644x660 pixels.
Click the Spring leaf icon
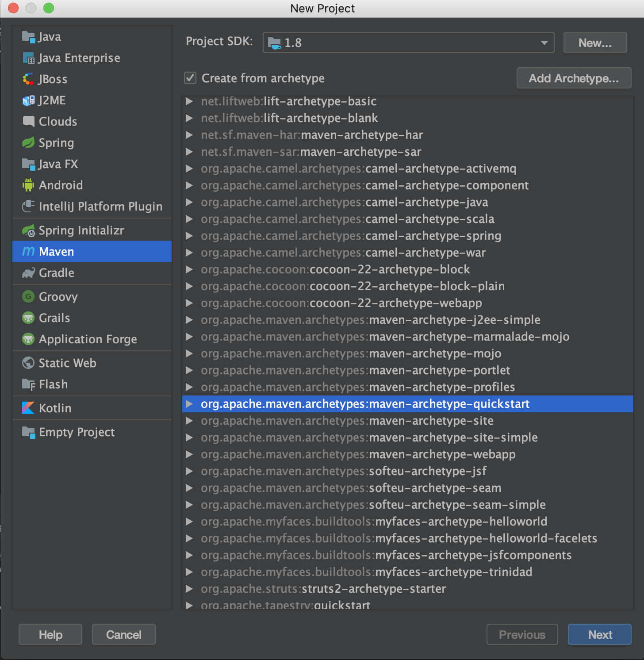point(28,142)
